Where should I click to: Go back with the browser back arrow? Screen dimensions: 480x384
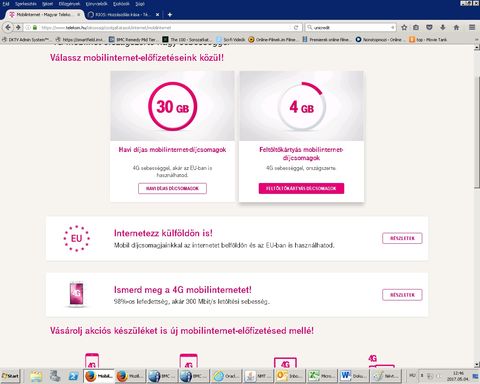tap(8, 27)
